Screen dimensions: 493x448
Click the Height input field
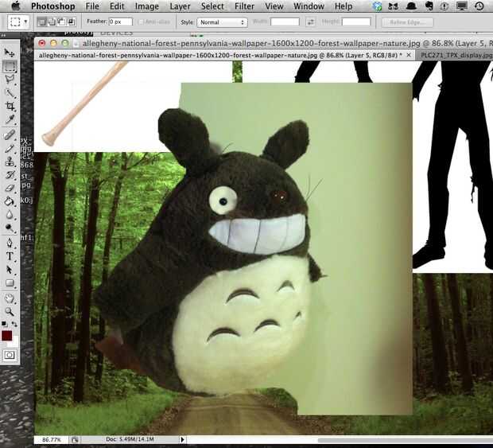356,21
